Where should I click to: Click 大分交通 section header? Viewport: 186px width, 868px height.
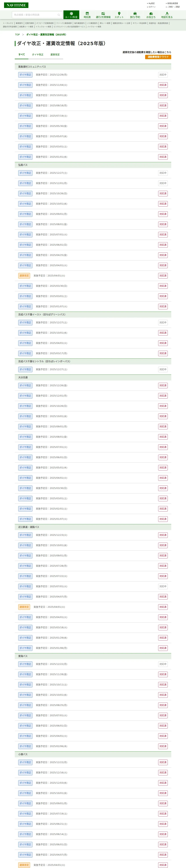[x=93, y=377]
